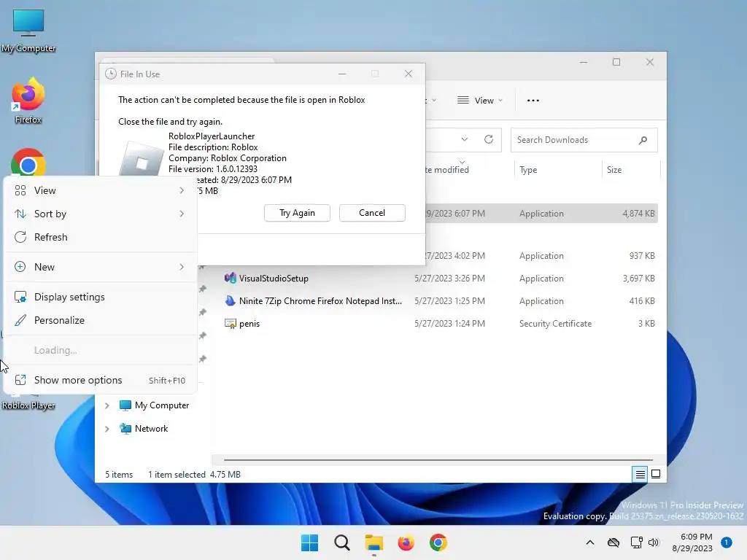Select the 937 KB Application row
This screenshot has width=747, height=560.
541,256
